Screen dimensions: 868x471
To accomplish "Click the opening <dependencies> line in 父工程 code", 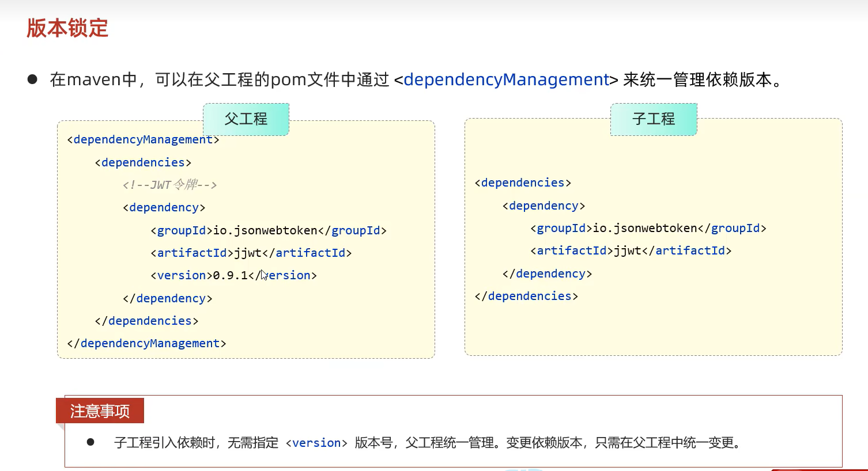I will (x=143, y=162).
